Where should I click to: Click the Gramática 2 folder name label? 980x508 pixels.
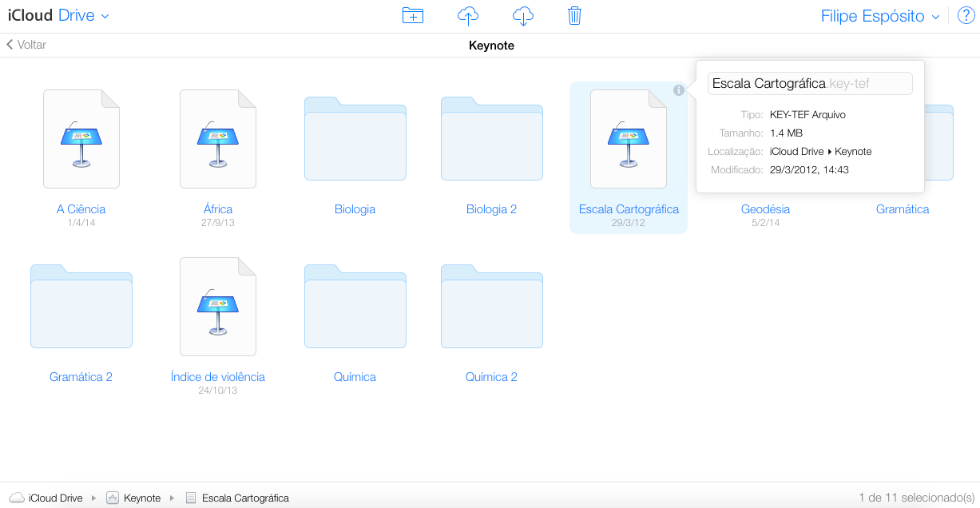pos(81,377)
